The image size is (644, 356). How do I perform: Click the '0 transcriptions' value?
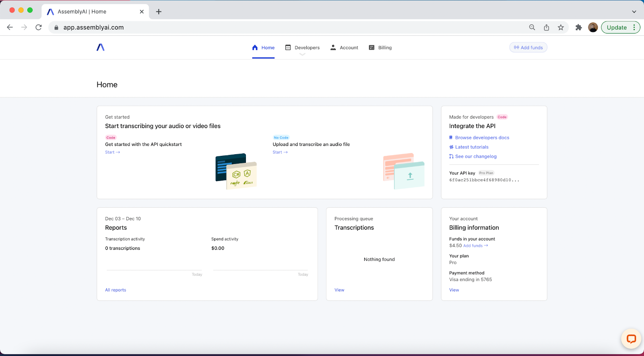tap(123, 248)
